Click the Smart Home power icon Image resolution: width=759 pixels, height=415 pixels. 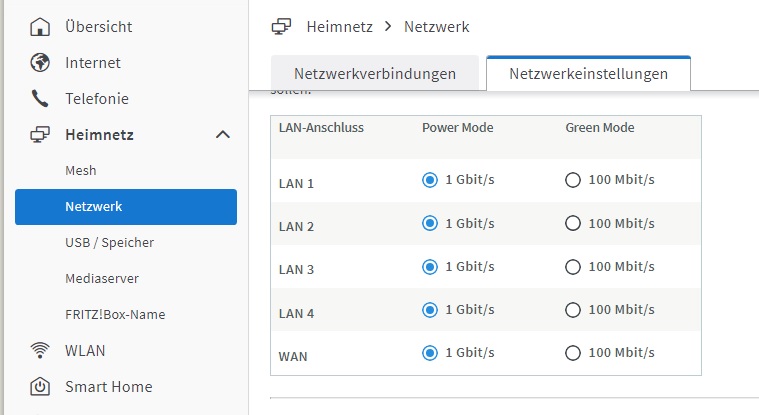point(40,387)
